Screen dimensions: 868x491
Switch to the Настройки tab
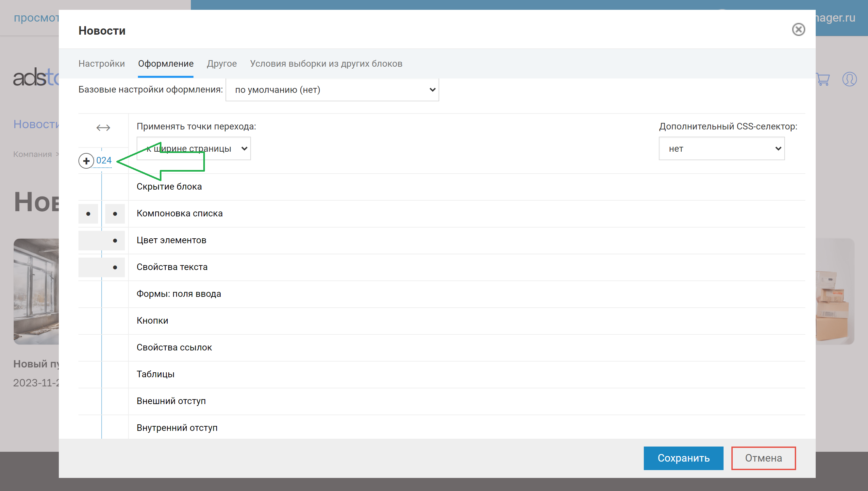coord(101,64)
